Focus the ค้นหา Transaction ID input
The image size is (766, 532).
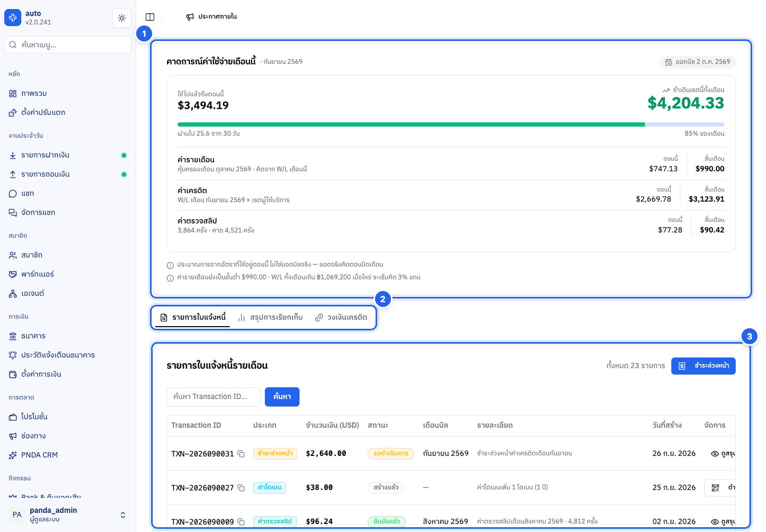click(213, 397)
